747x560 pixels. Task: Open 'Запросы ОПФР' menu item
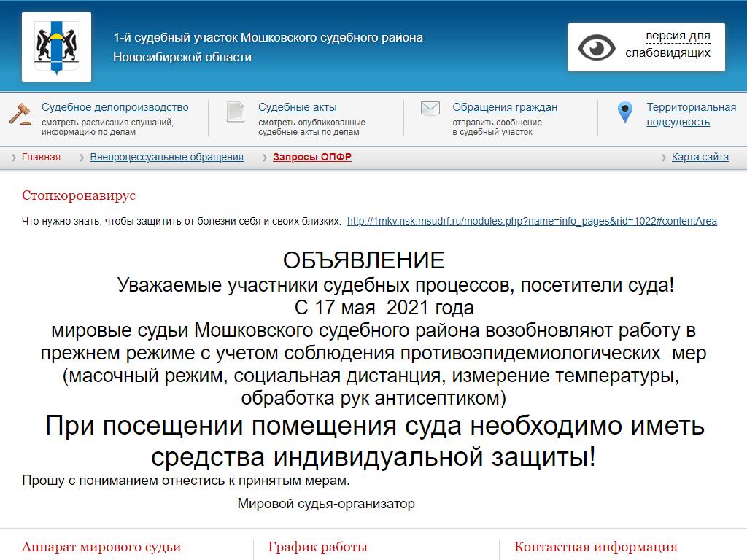click(x=311, y=157)
